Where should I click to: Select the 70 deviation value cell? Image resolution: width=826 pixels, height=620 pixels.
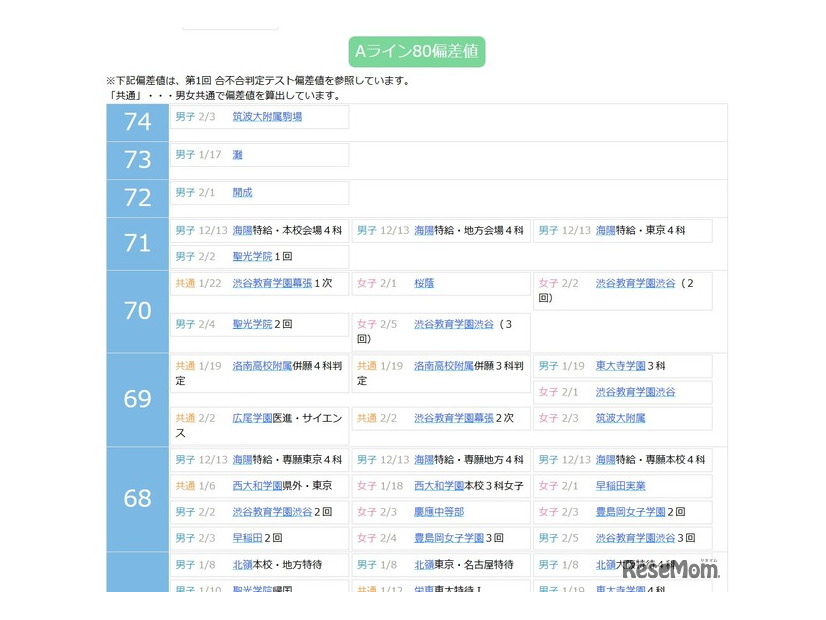(137, 312)
